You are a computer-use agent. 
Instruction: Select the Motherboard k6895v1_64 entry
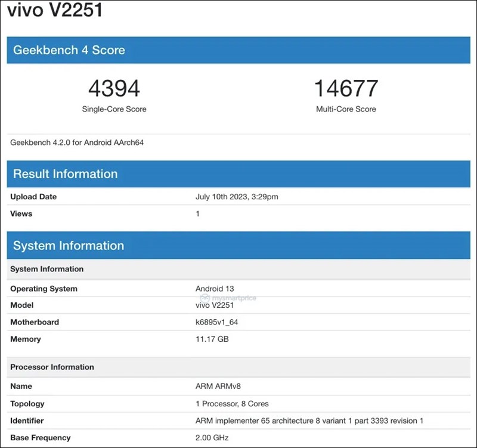(214, 322)
